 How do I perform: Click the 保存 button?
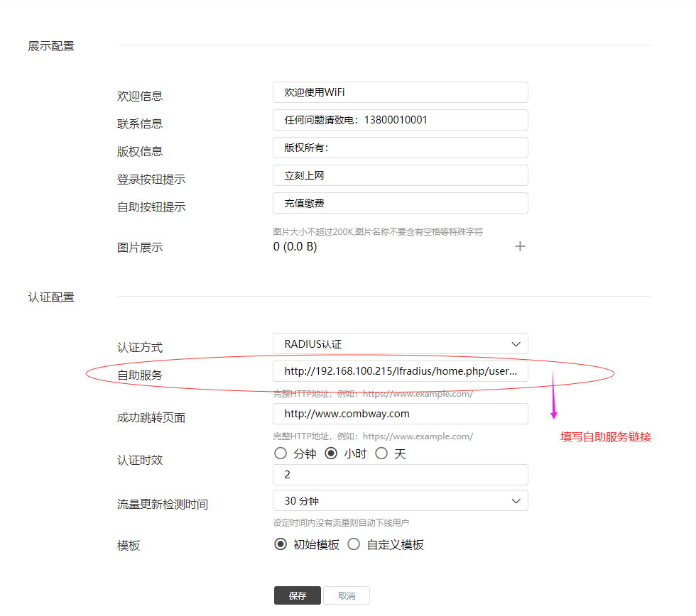(x=298, y=595)
